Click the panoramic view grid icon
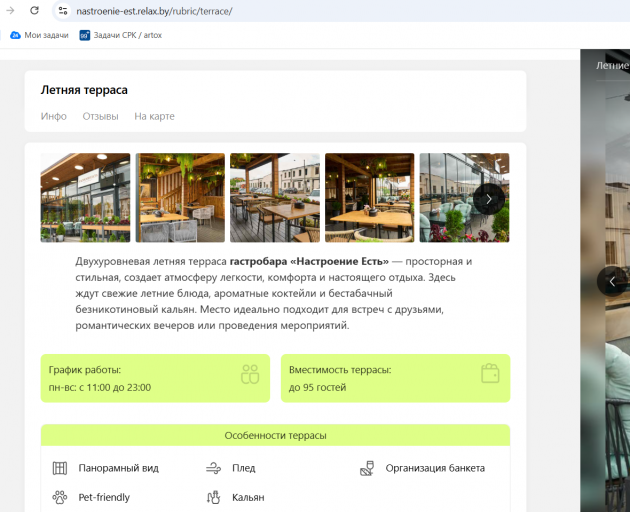Screen dimensions: 630x512 click(60, 468)
